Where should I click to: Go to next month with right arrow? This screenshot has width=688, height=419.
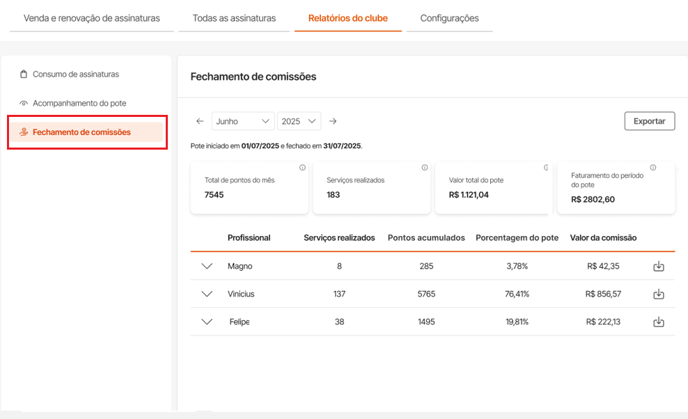click(x=333, y=121)
